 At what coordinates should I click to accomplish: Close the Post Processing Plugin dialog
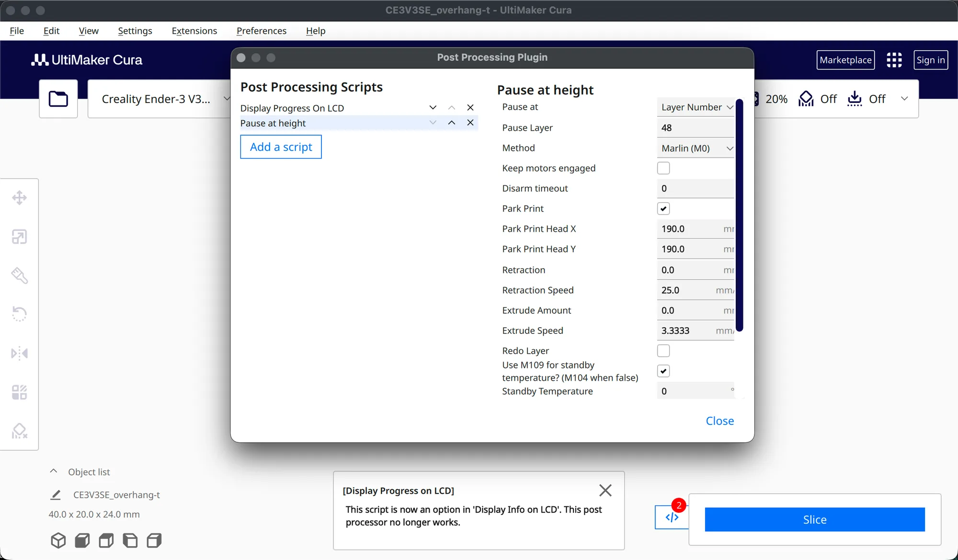pyautogui.click(x=719, y=421)
